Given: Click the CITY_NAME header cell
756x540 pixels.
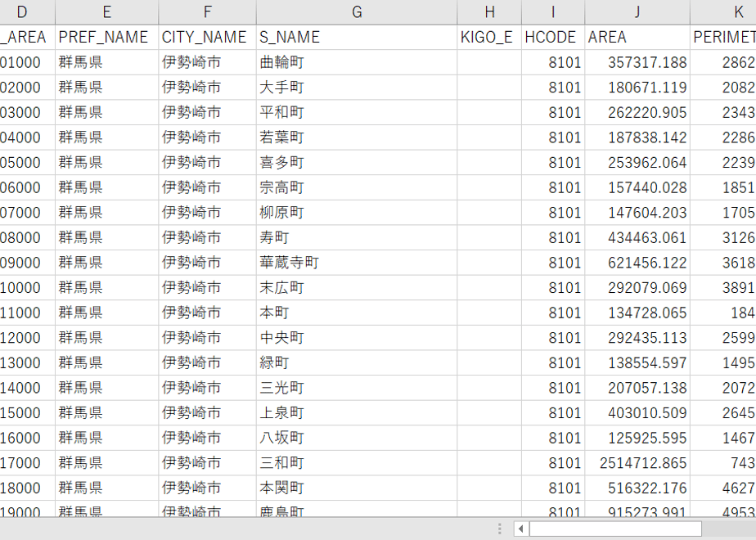Looking at the screenshot, I should point(207,37).
